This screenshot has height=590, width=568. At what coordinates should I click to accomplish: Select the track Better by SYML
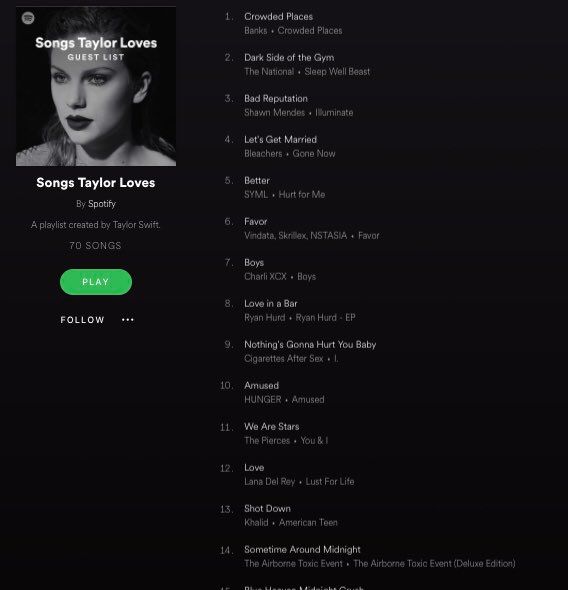click(x=257, y=181)
